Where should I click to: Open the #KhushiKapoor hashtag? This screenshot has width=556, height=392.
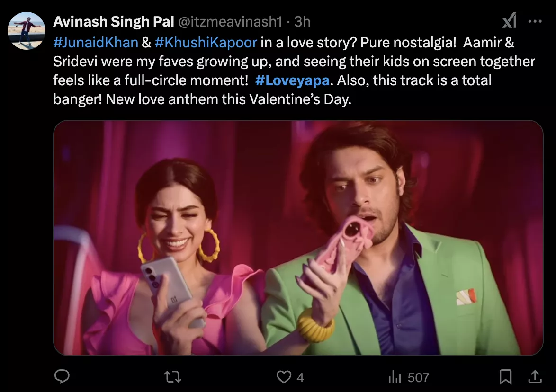pyautogui.click(x=206, y=42)
